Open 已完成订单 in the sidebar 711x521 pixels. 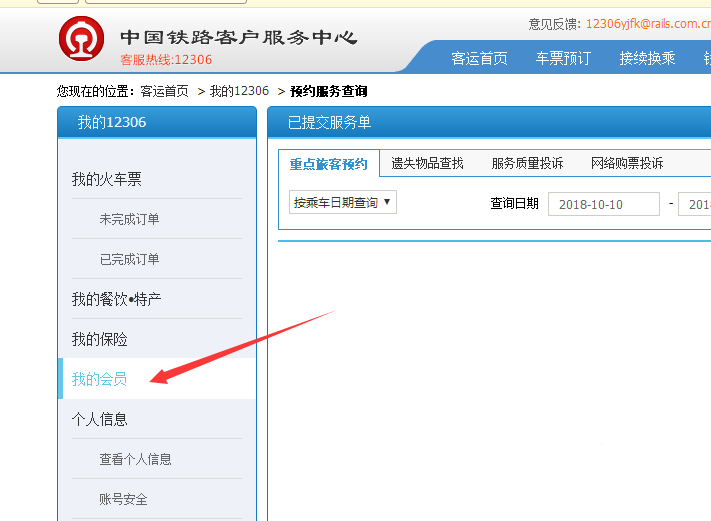pyautogui.click(x=129, y=259)
